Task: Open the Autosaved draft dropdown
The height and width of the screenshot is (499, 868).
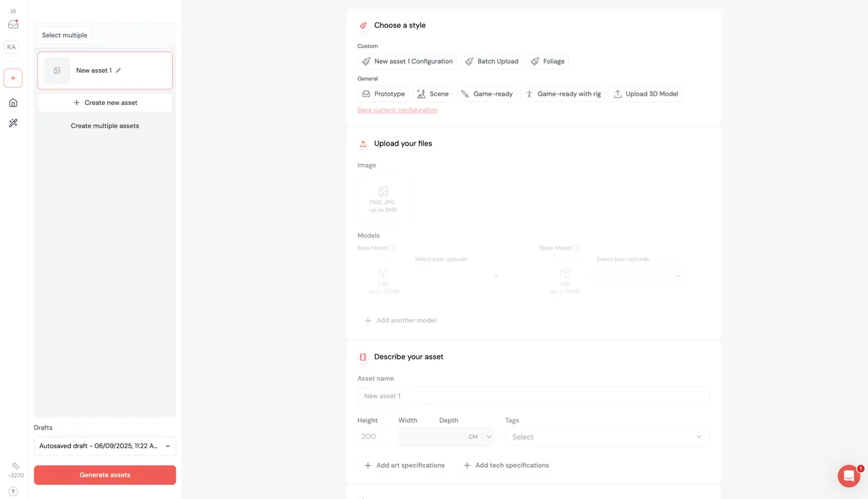Action: point(105,446)
